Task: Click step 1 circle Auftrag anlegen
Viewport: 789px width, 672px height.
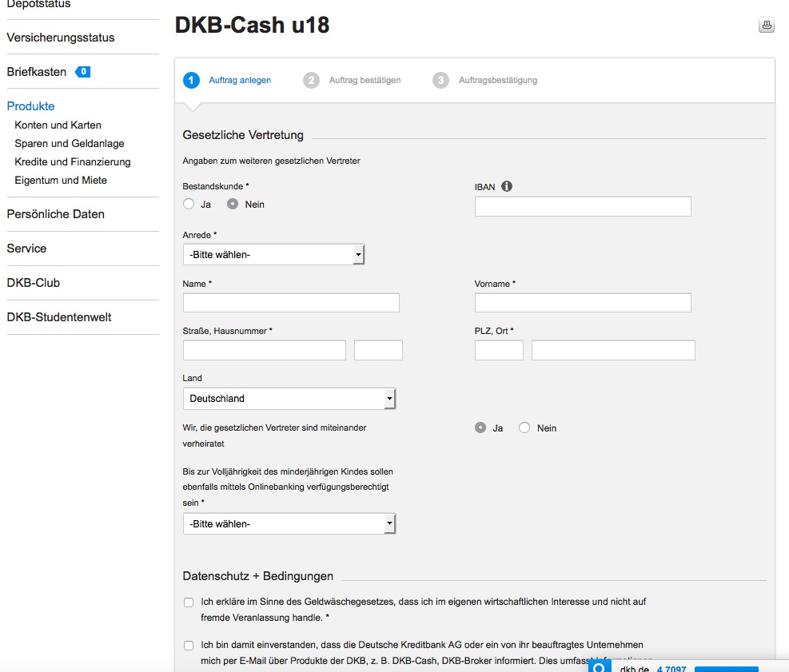Action: [x=191, y=80]
